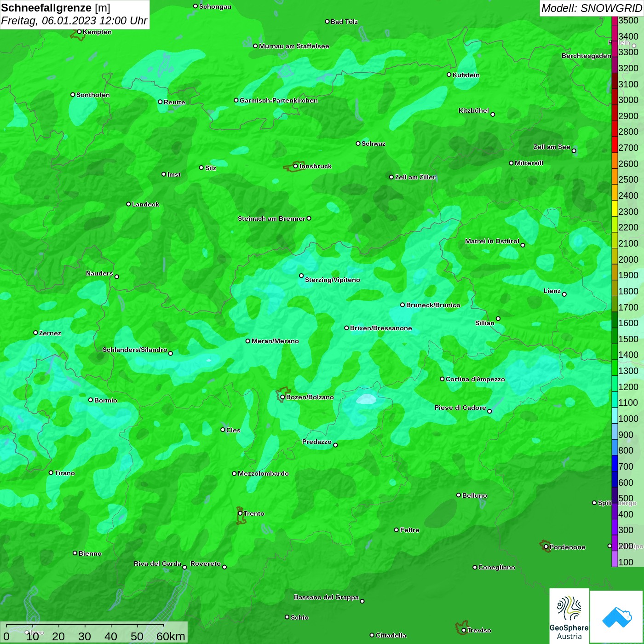Click the Sillian town label

coord(485,323)
